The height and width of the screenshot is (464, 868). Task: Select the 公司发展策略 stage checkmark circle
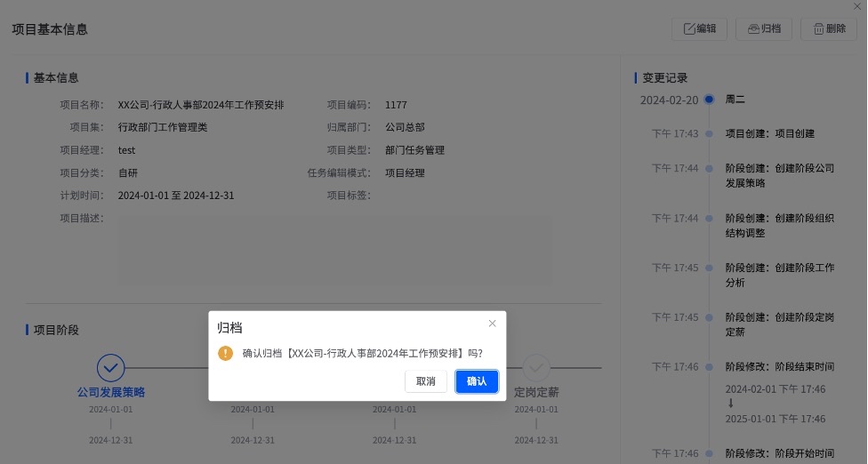[110, 368]
